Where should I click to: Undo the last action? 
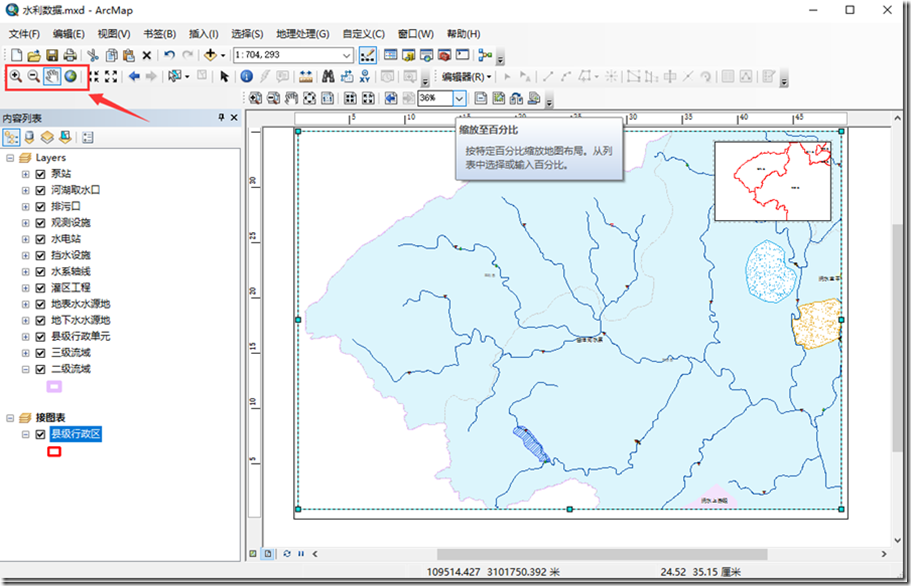pos(169,55)
